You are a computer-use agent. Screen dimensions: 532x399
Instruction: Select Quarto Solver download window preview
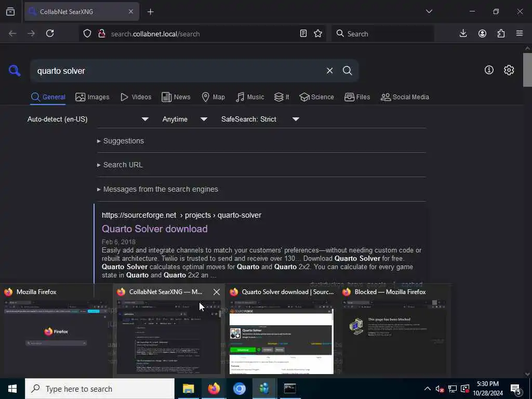tap(281, 331)
